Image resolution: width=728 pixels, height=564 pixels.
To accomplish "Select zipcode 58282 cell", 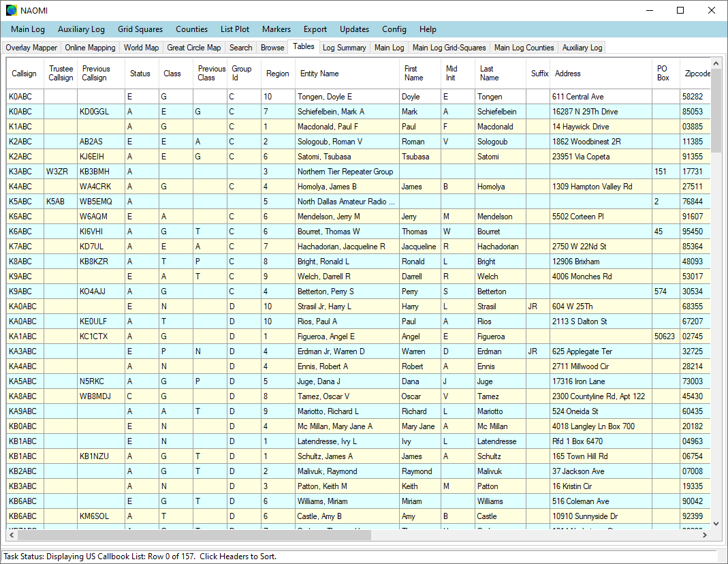I will tap(695, 97).
